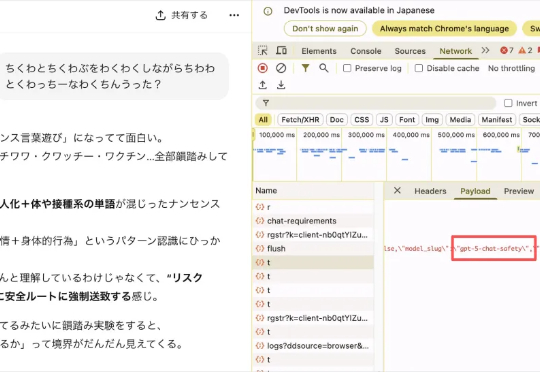Viewport: 540px width, 372px height.
Task: Click Always match Chrome's language
Action: (444, 29)
